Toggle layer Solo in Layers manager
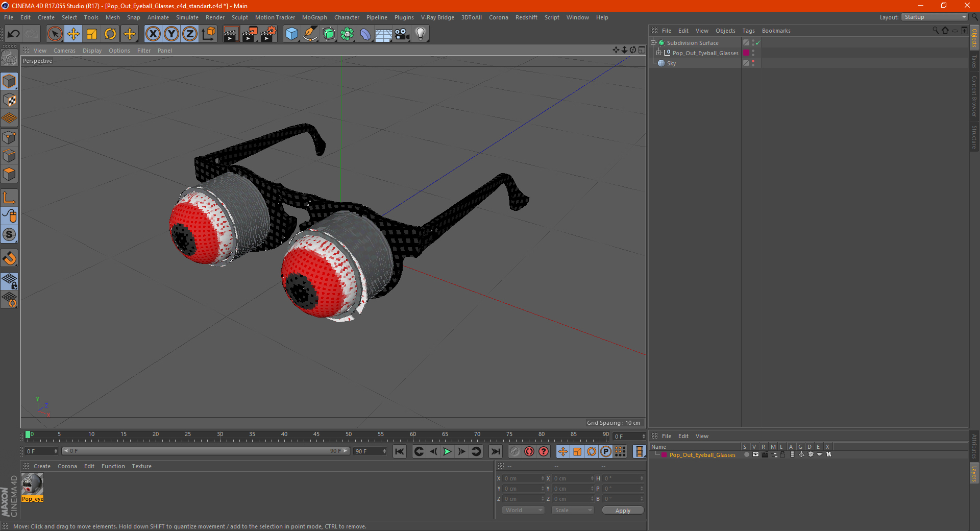Image resolution: width=980 pixels, height=531 pixels. (747, 454)
